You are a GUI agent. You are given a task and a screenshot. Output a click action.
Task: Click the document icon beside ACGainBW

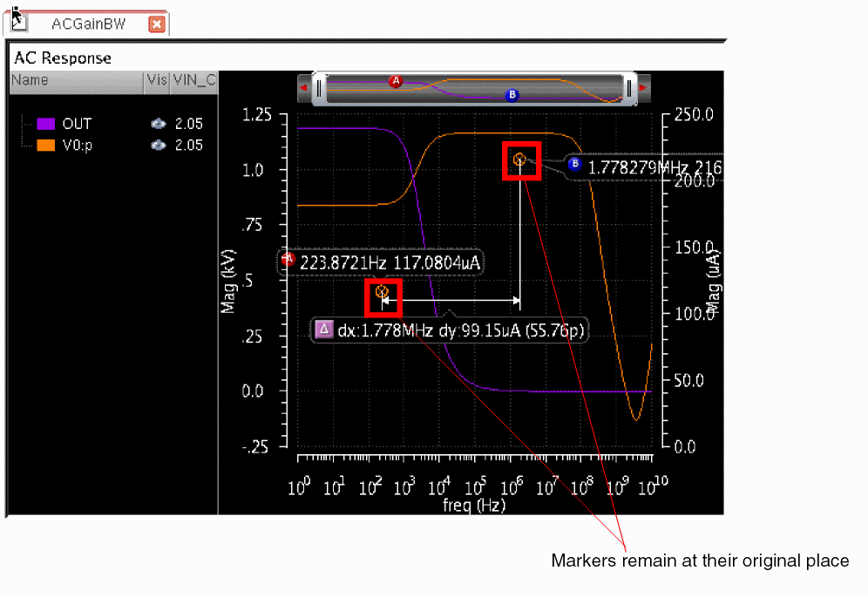click(19, 22)
